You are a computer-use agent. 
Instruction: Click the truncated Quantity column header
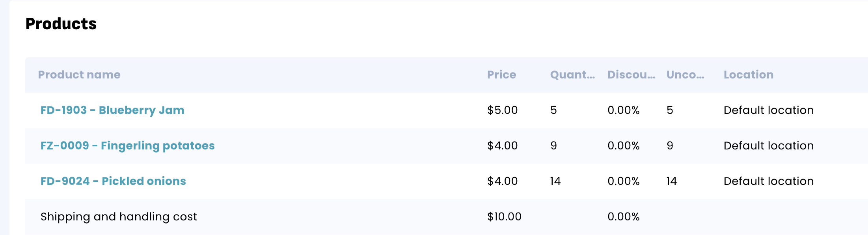[572, 75]
